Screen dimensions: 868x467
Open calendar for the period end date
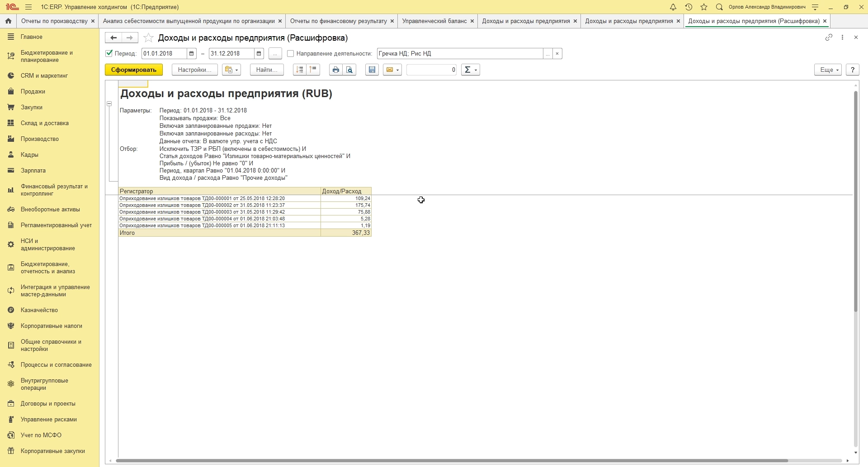(259, 54)
